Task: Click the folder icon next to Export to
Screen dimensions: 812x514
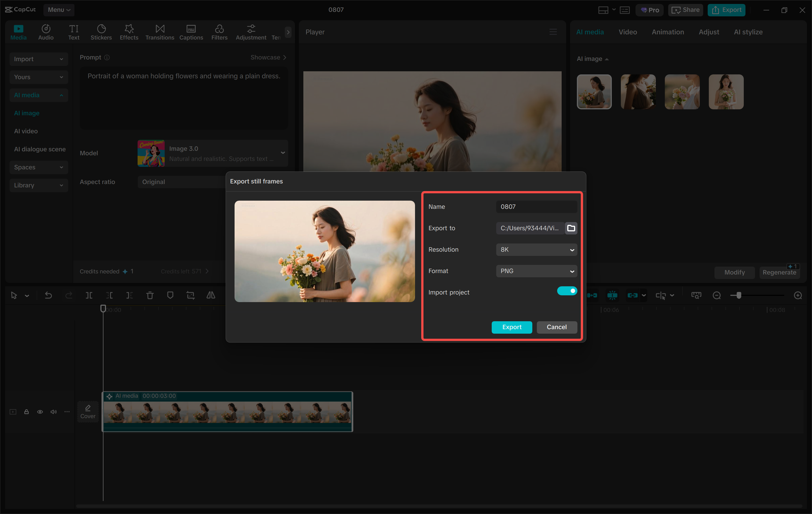Action: pyautogui.click(x=571, y=228)
